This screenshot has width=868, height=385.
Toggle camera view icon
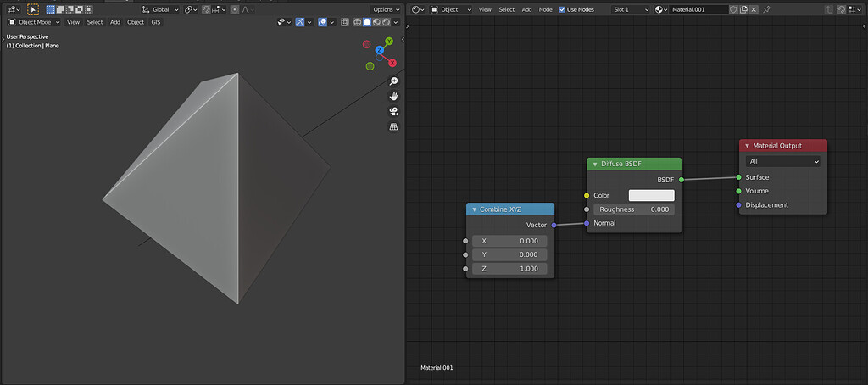[393, 111]
